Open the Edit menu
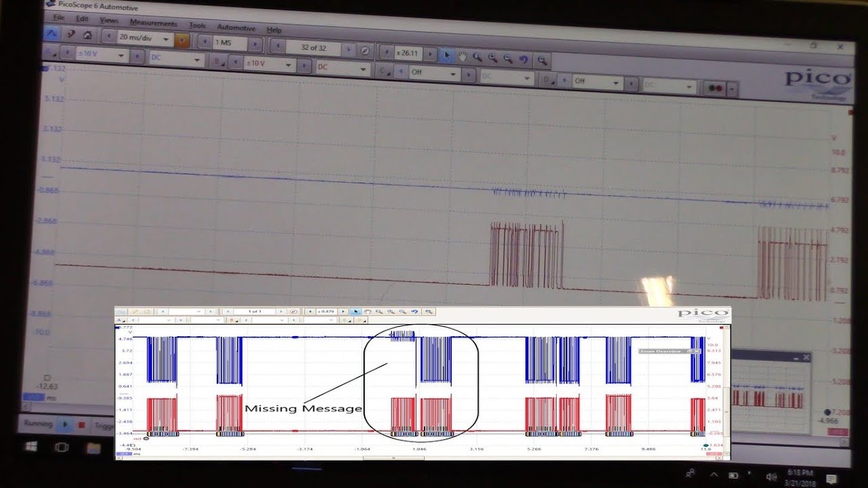The width and height of the screenshot is (868, 488). pyautogui.click(x=82, y=18)
